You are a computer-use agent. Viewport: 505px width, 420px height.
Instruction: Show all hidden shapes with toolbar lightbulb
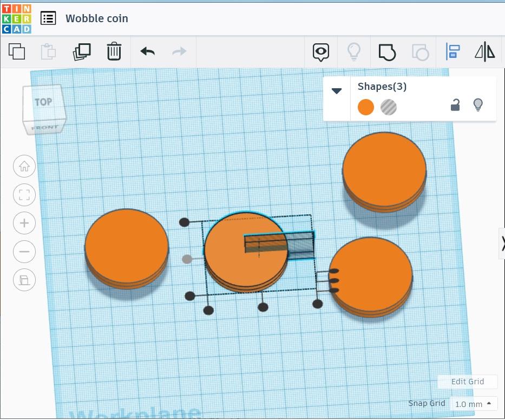click(353, 52)
